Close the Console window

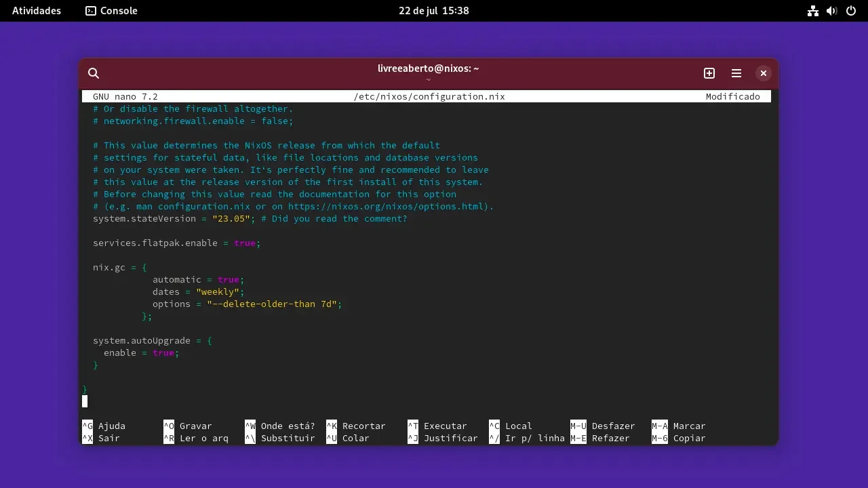[x=764, y=73]
